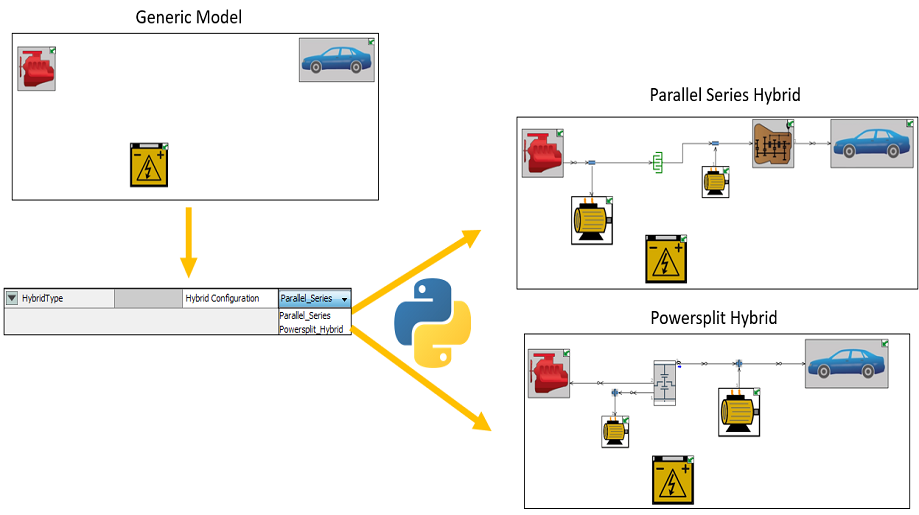Click the blue car in Powersplit Hybrid
Image resolution: width=919 pixels, height=515 pixels.
[x=846, y=364]
